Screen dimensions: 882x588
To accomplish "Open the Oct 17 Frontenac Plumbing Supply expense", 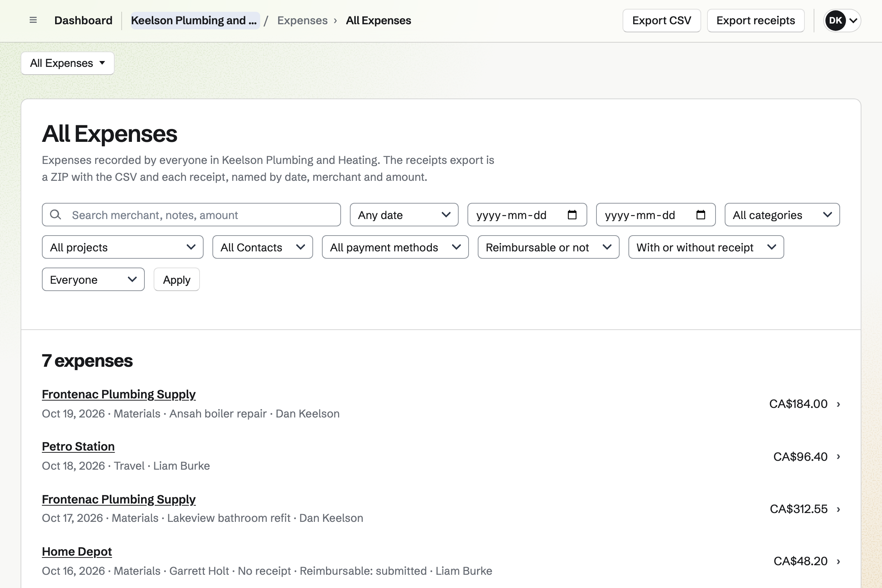I will [x=118, y=499].
